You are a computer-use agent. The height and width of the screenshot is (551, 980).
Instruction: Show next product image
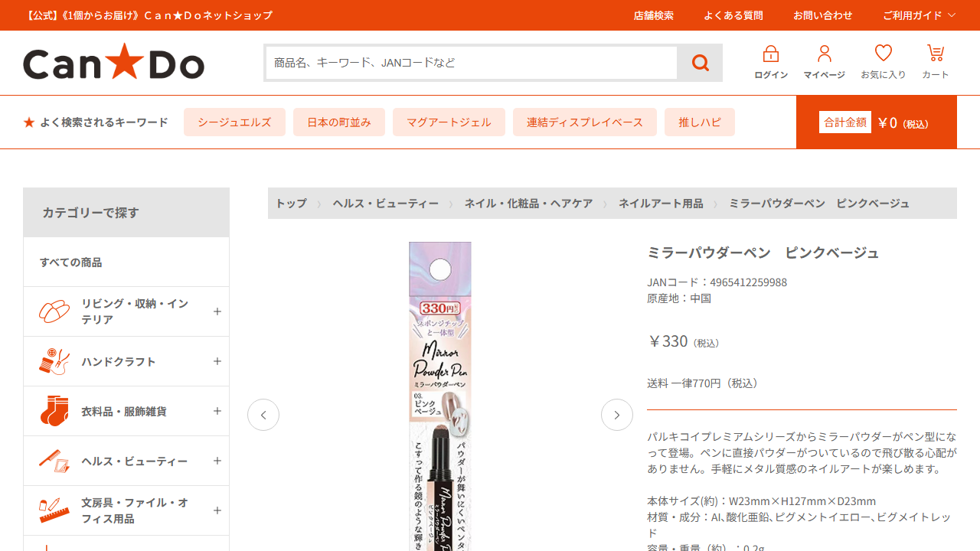point(617,415)
